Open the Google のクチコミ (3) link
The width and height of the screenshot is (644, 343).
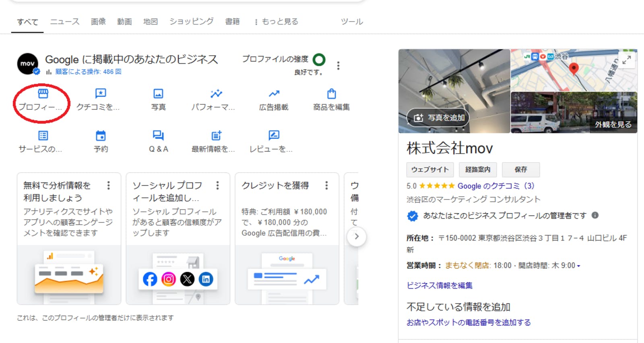(496, 186)
